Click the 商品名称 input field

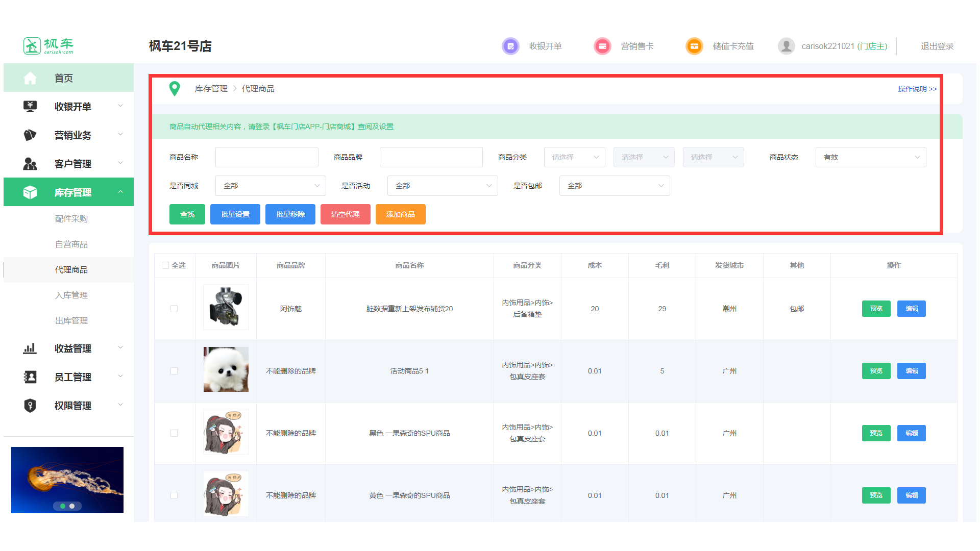(266, 157)
